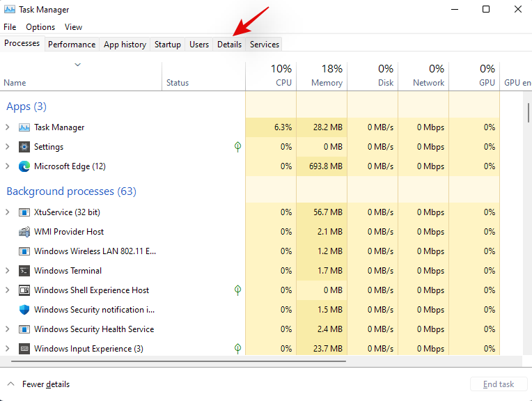Click the Task Manager process icon
The image size is (532, 401).
[x=24, y=127]
